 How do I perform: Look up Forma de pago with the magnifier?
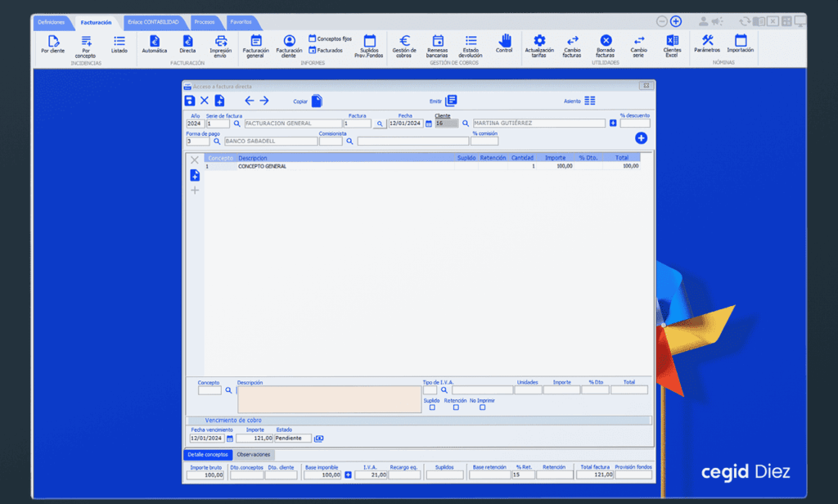(x=217, y=142)
